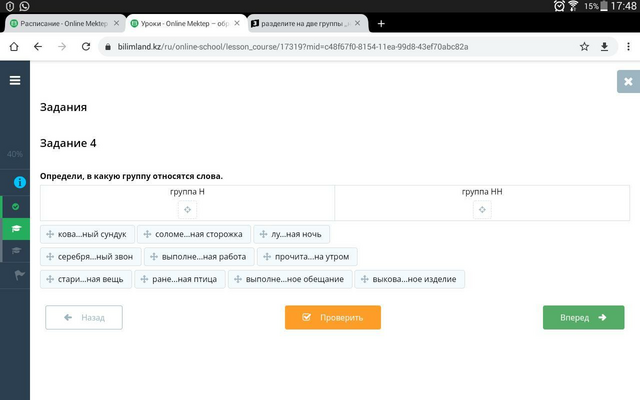640x400 pixels.
Task: Select the word tile кова...ный сундук
Action: [x=87, y=234]
